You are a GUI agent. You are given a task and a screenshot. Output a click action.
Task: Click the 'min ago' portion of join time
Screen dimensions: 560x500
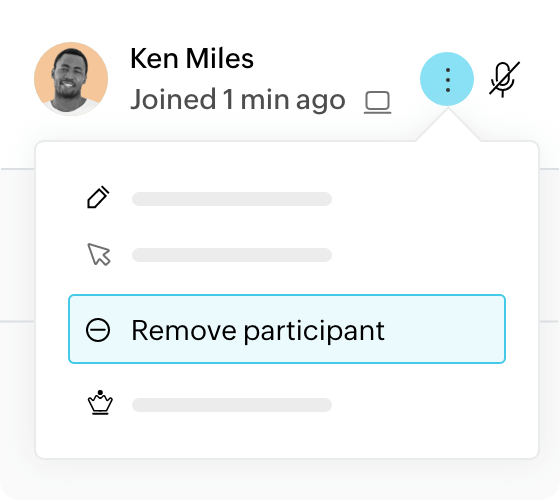[293, 100]
